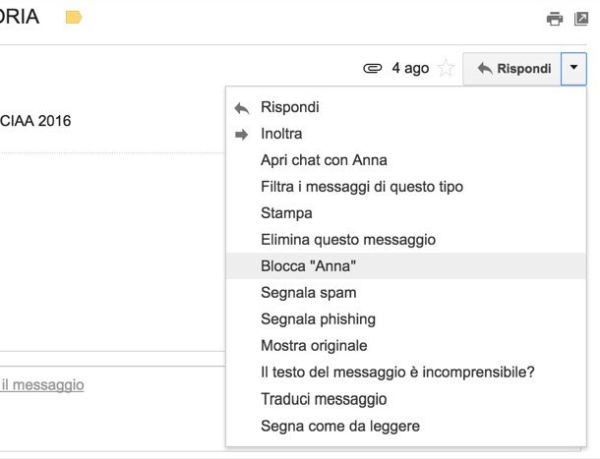Viewport: 600px width, 459px height.
Task: Click the paperclip attachment icon
Action: click(x=372, y=68)
